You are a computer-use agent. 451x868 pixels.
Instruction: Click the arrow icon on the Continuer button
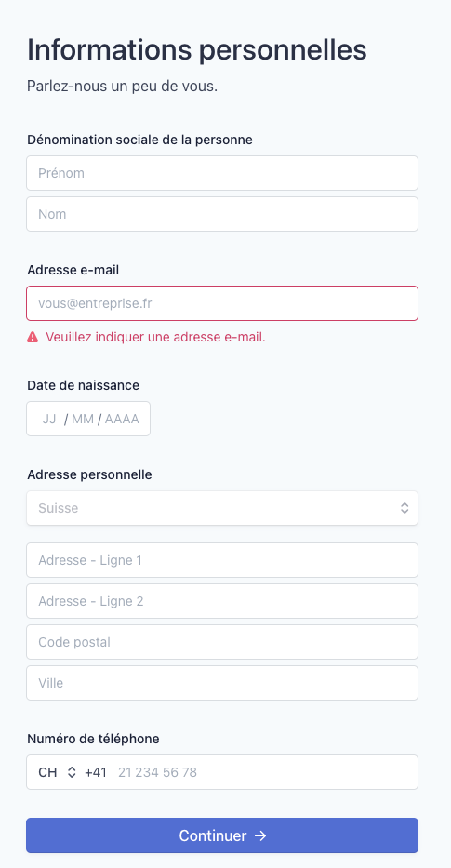[x=260, y=835]
